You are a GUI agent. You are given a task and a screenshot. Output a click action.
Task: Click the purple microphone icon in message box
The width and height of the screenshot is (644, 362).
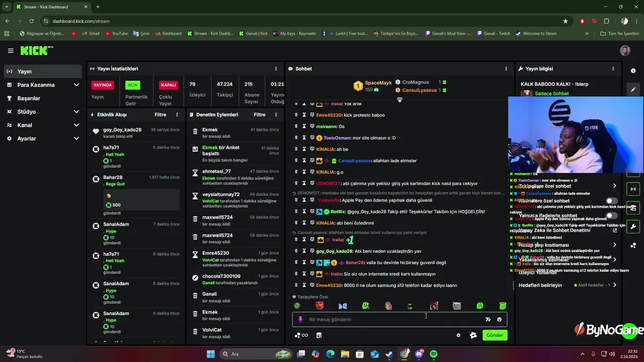[x=300, y=319]
